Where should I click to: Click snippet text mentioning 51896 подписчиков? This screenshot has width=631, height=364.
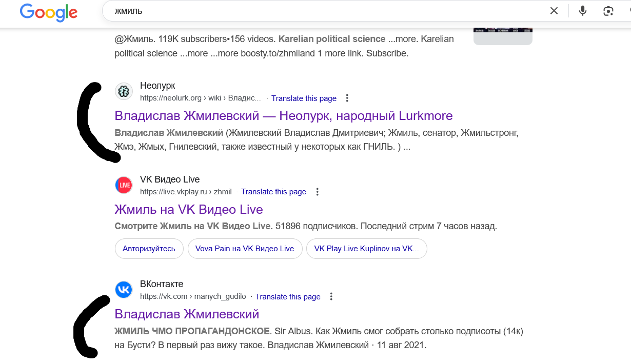tap(306, 226)
